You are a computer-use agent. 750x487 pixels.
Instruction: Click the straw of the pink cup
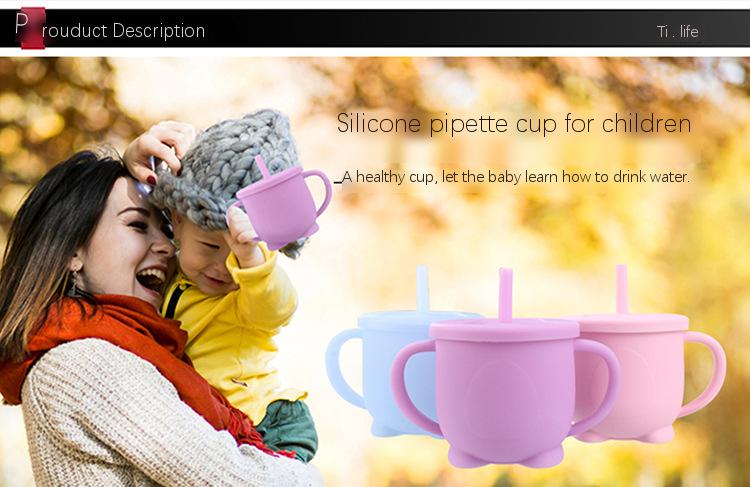point(621,289)
